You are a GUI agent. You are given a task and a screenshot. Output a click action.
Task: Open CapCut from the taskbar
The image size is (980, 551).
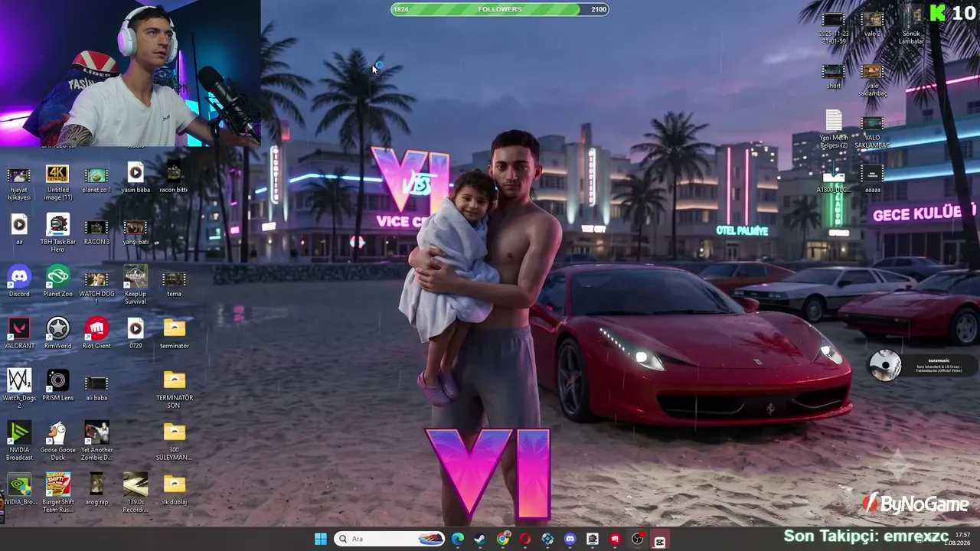point(659,539)
